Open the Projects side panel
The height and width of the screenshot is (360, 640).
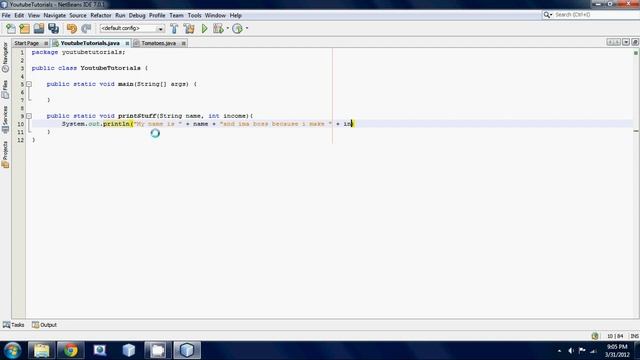click(5, 155)
